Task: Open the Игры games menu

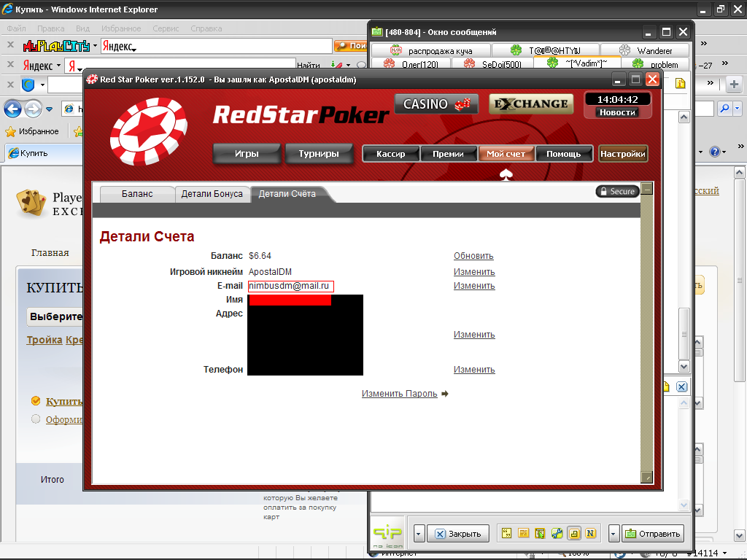Action: pos(247,154)
